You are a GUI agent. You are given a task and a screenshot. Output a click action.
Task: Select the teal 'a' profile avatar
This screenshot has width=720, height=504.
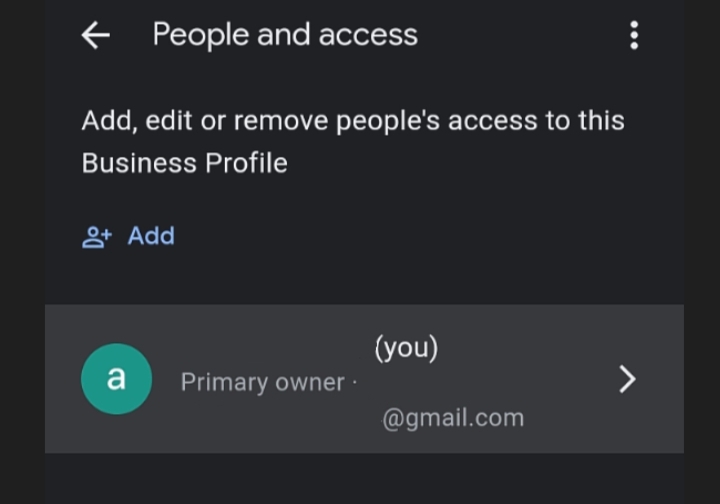click(x=117, y=379)
